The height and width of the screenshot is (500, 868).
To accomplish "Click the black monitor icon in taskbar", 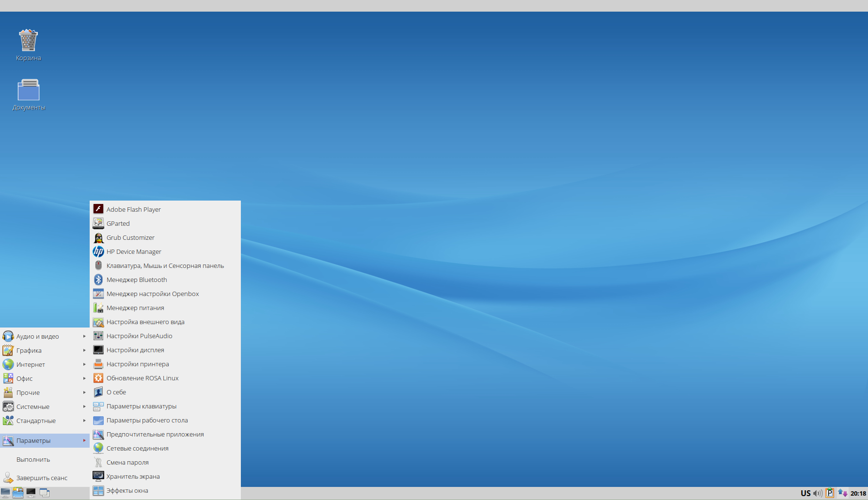I will tap(31, 493).
